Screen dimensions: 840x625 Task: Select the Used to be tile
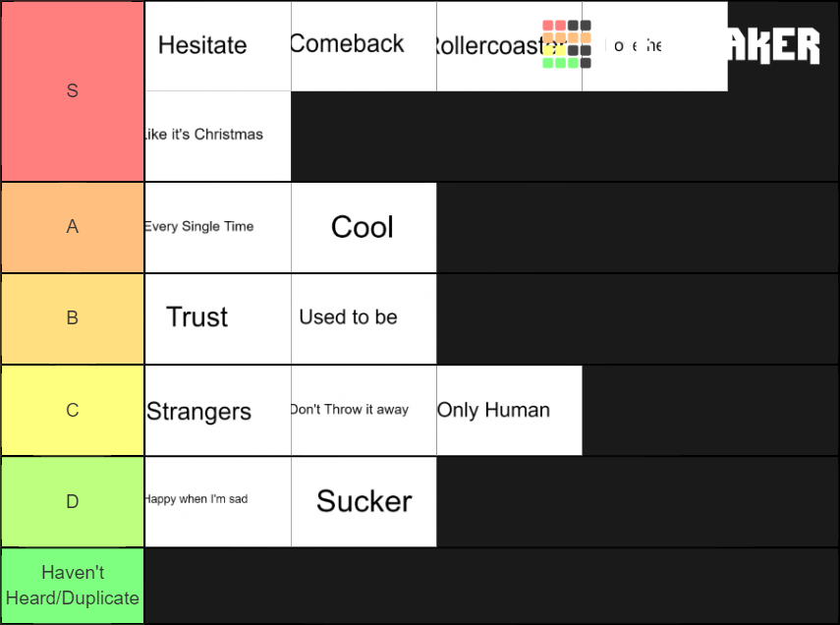coord(364,319)
